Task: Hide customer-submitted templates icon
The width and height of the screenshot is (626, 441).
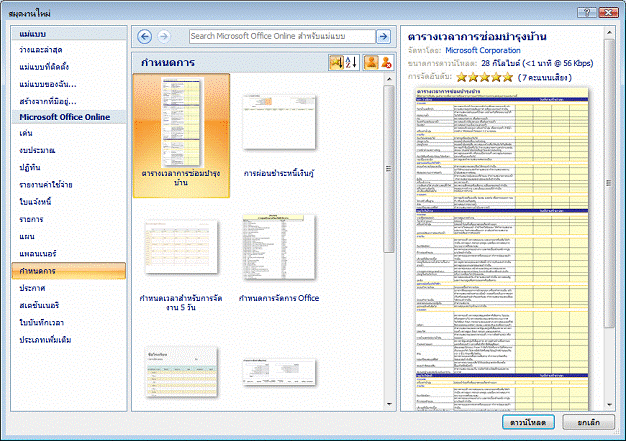Action: (x=386, y=62)
